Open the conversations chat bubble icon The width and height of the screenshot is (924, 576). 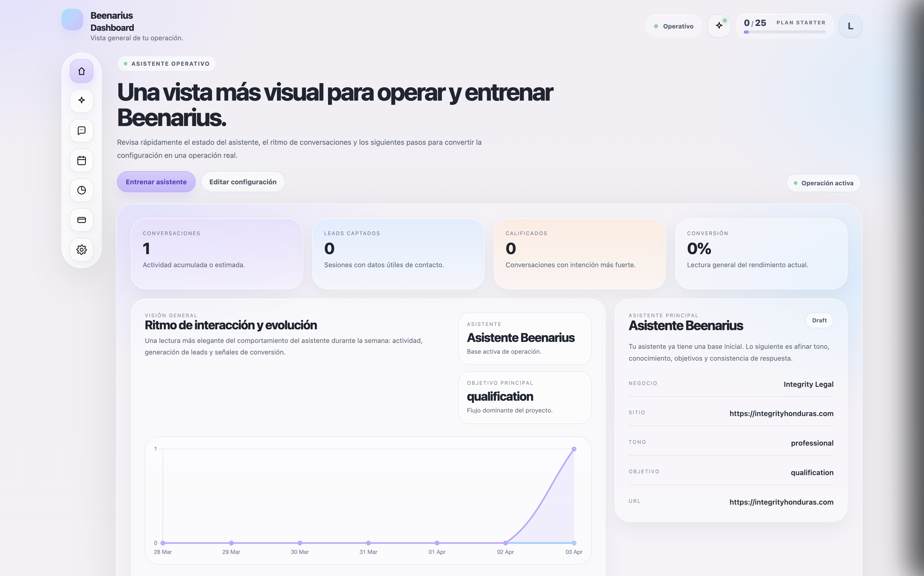(82, 131)
